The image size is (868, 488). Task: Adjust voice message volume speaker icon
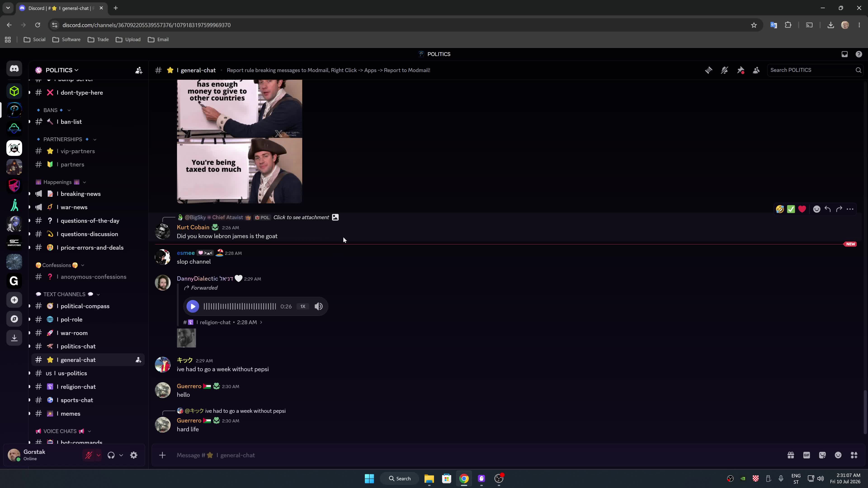pos(318,307)
